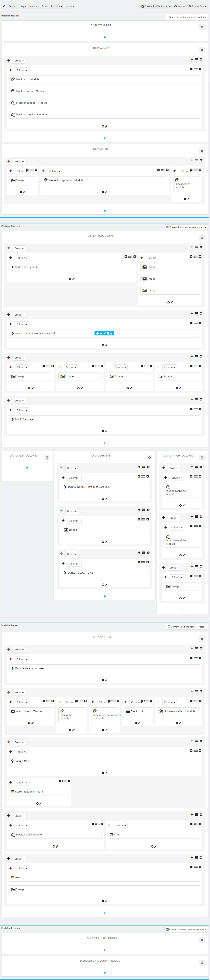210x980 pixels.
Task: Open Current Profile: home1 dropdown
Action: point(156,6)
